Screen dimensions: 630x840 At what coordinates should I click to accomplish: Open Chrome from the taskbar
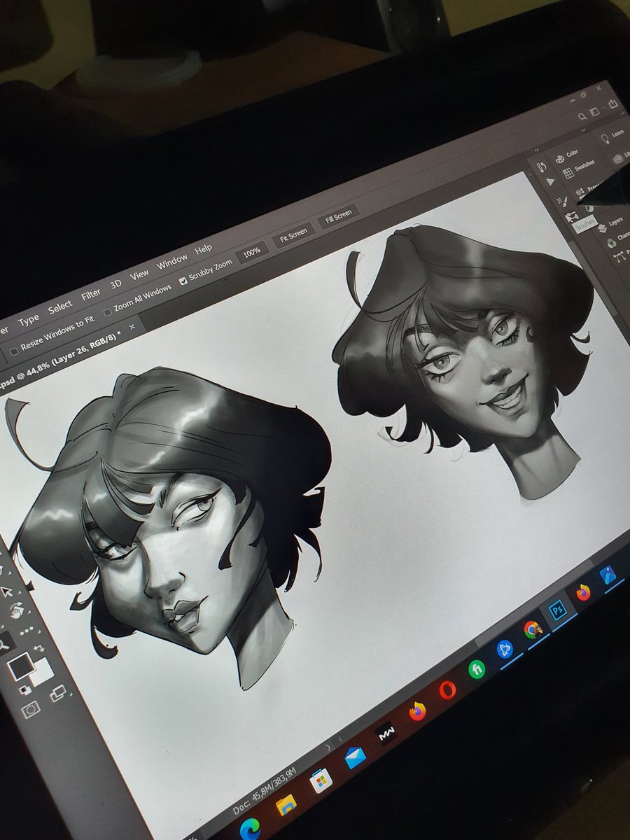point(533,629)
